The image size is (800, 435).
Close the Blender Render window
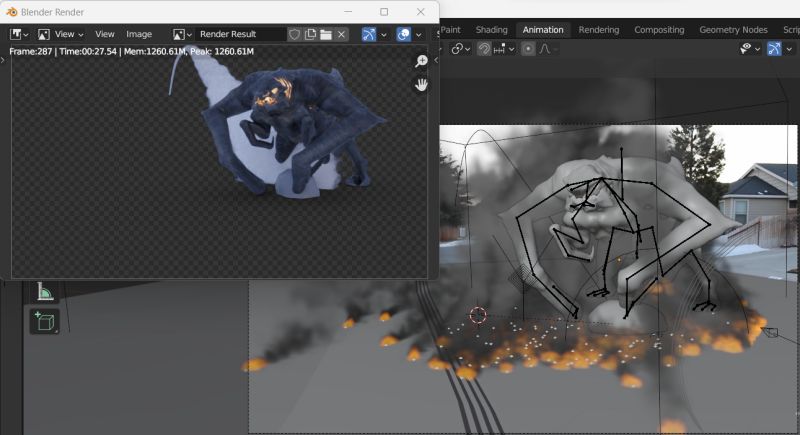pos(420,12)
